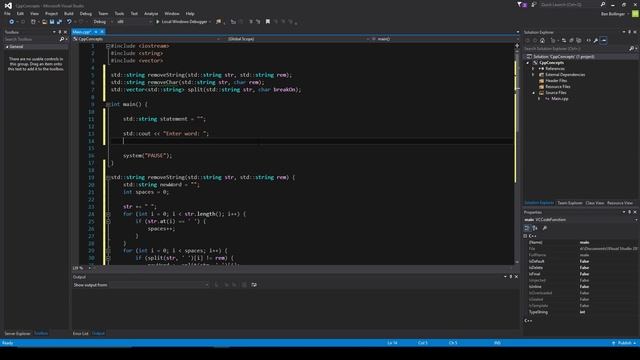The height and width of the screenshot is (360, 640).
Task: Toggle pin on Main.cpp tab
Action: click(96, 32)
